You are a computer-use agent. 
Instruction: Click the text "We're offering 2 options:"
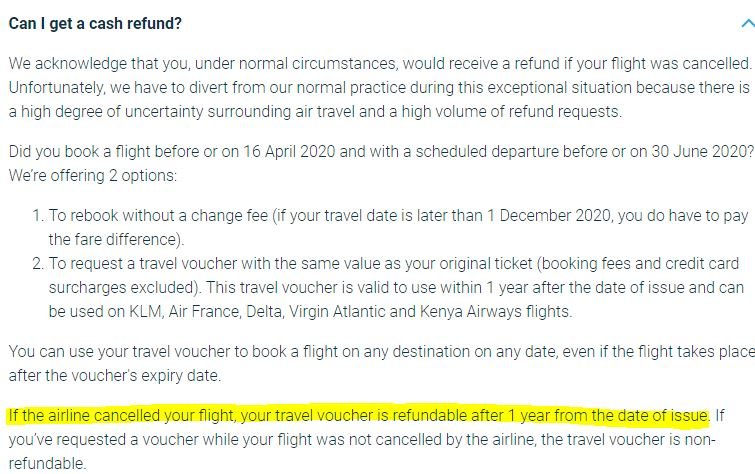tap(93, 175)
